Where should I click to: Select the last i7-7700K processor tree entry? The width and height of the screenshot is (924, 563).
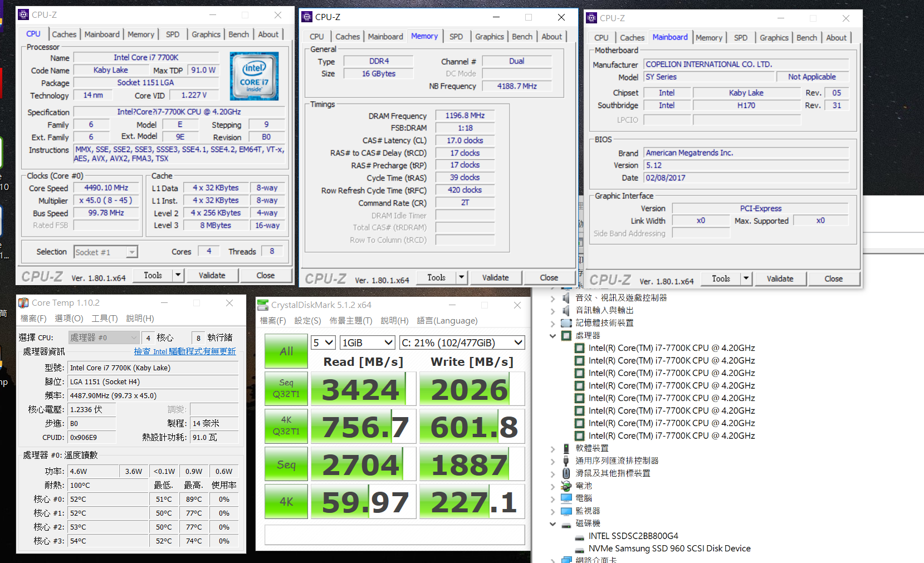pos(672,436)
